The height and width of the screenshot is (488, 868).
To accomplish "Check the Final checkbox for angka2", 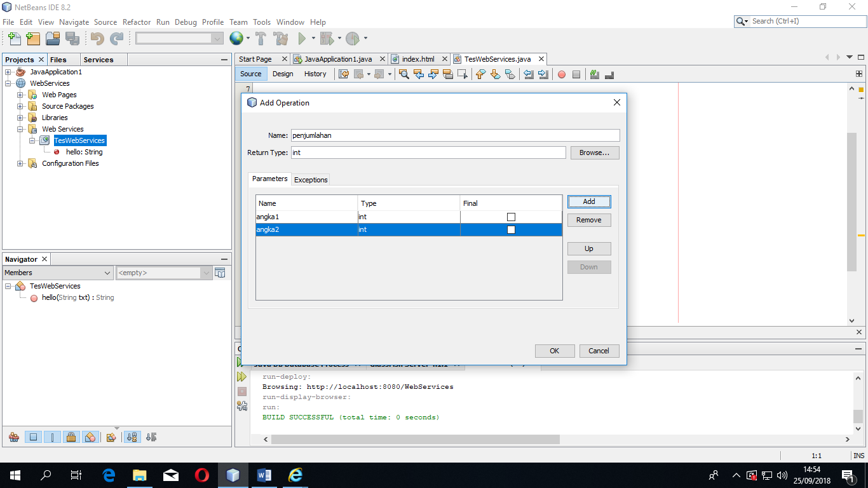I will (511, 230).
